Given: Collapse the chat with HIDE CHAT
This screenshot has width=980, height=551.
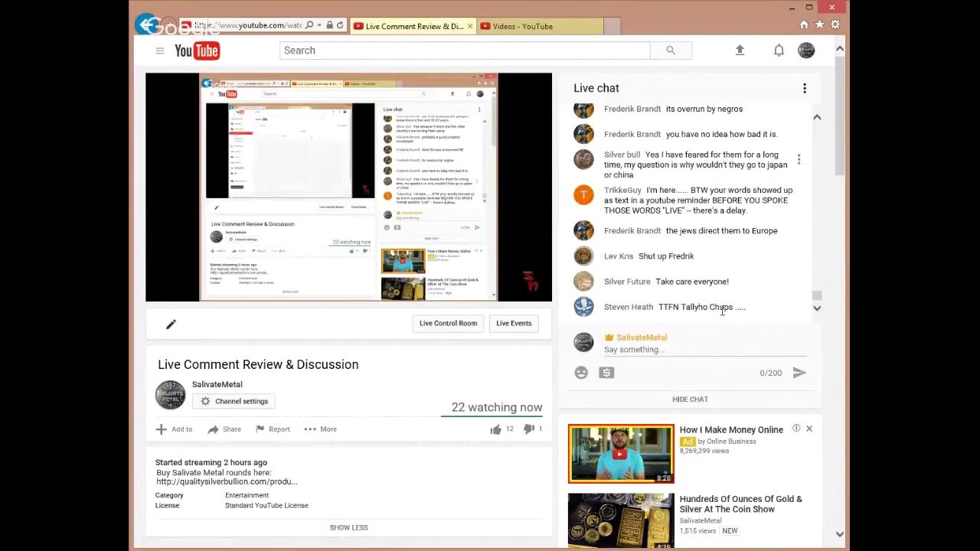Looking at the screenshot, I should (x=690, y=399).
